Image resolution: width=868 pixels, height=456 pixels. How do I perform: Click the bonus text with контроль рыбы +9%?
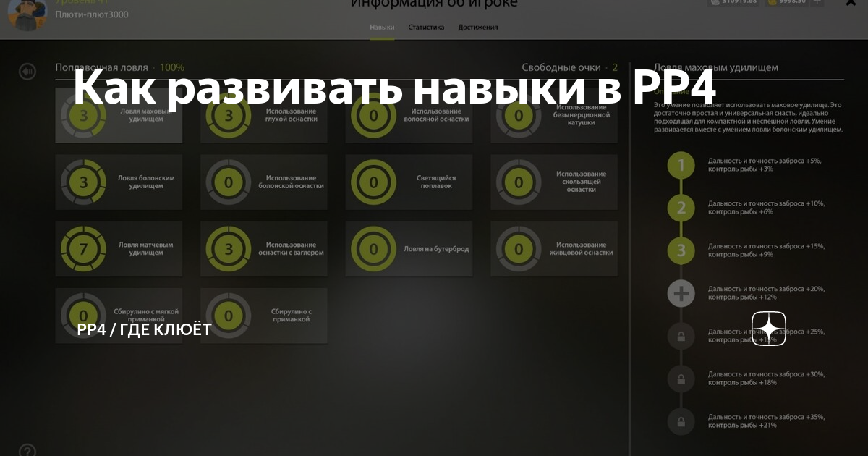point(766,250)
